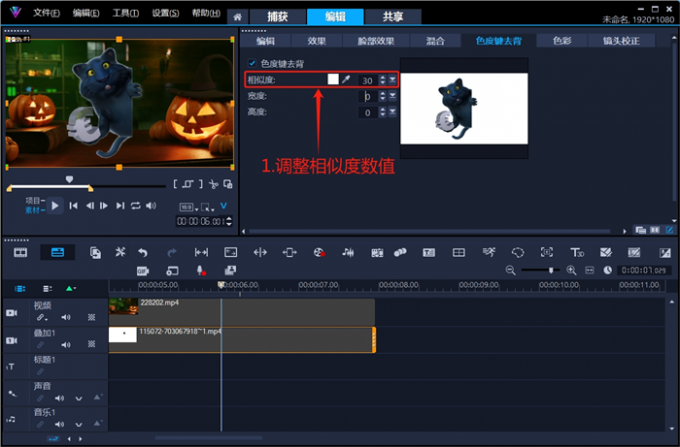This screenshot has height=447, width=680.
Task: Open the subtitle editor icon
Action: click(x=428, y=252)
